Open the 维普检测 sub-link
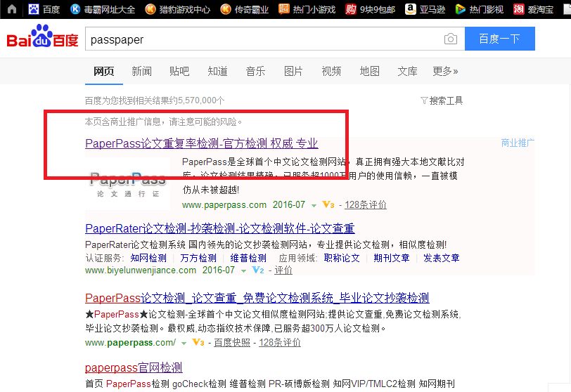 (x=248, y=258)
